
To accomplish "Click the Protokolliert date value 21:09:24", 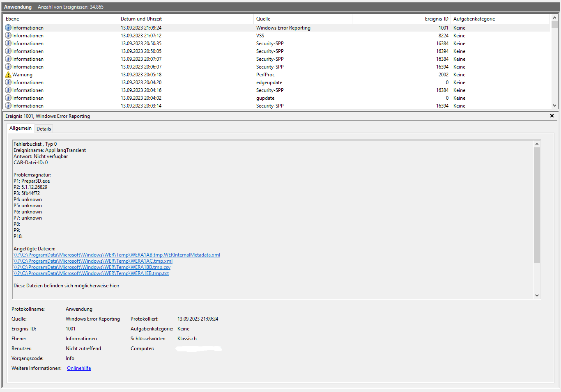I will click(x=198, y=319).
